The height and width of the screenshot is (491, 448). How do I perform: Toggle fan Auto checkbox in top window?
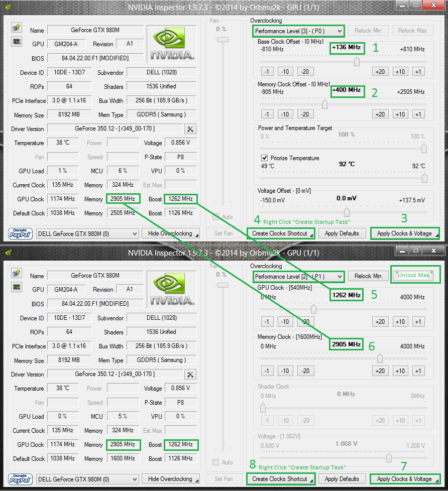pyautogui.click(x=215, y=217)
